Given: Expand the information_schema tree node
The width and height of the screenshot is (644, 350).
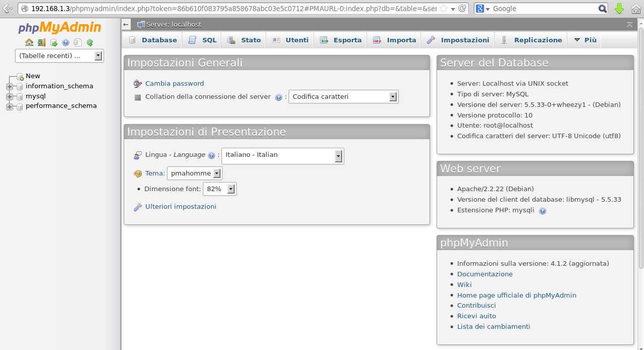Looking at the screenshot, I should point(9,86).
